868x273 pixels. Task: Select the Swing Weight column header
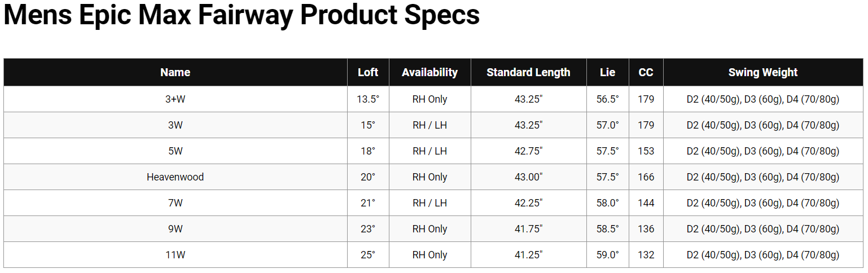point(762,72)
